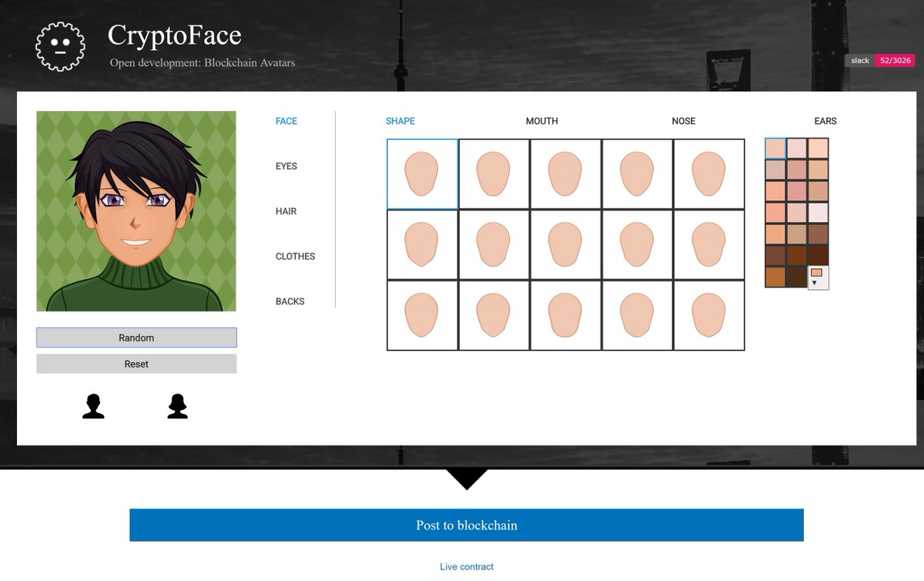
Task: Choose the swatch in second row, first column
Action: tap(775, 170)
